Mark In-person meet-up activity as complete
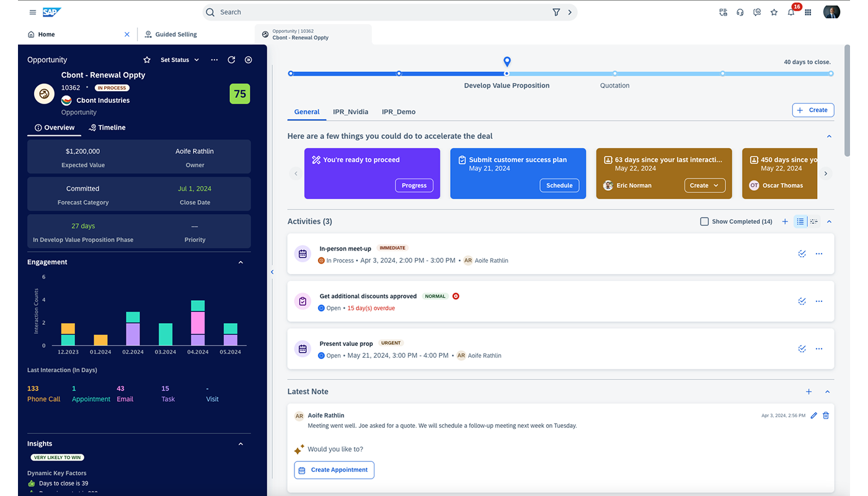 802,254
